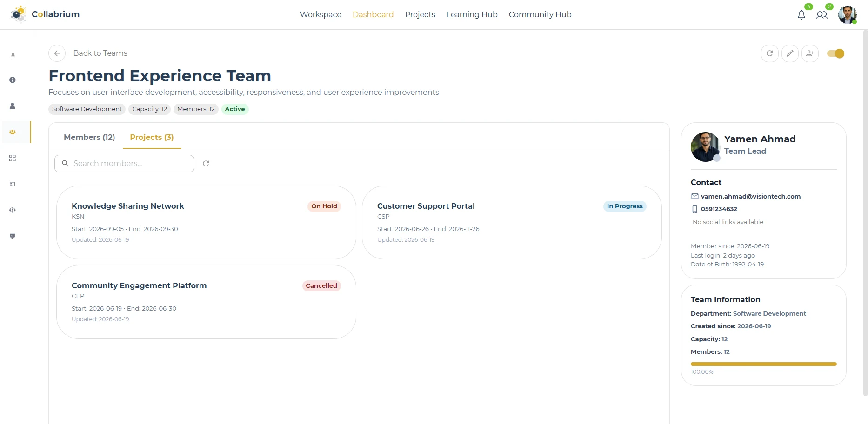Open the user avatar menu in the header
Viewport: 868px width, 424px height.
(x=847, y=15)
